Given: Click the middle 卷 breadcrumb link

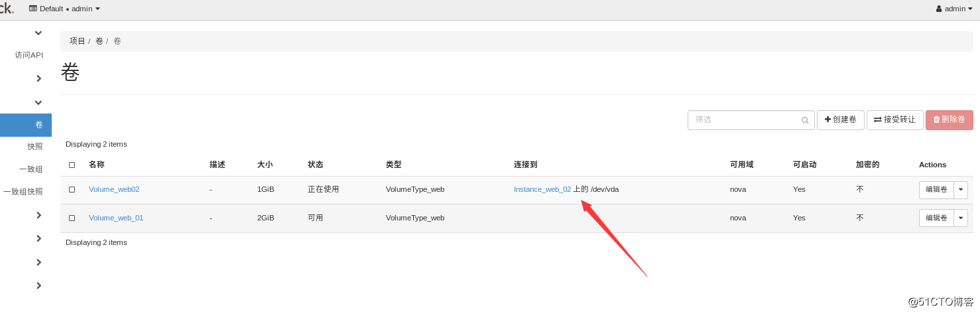Looking at the screenshot, I should (99, 41).
